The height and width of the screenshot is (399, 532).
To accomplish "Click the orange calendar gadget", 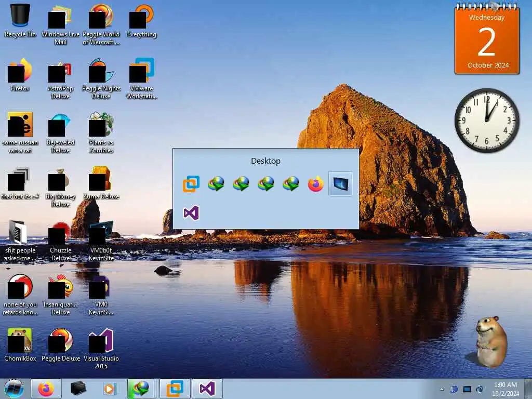I will click(x=487, y=38).
